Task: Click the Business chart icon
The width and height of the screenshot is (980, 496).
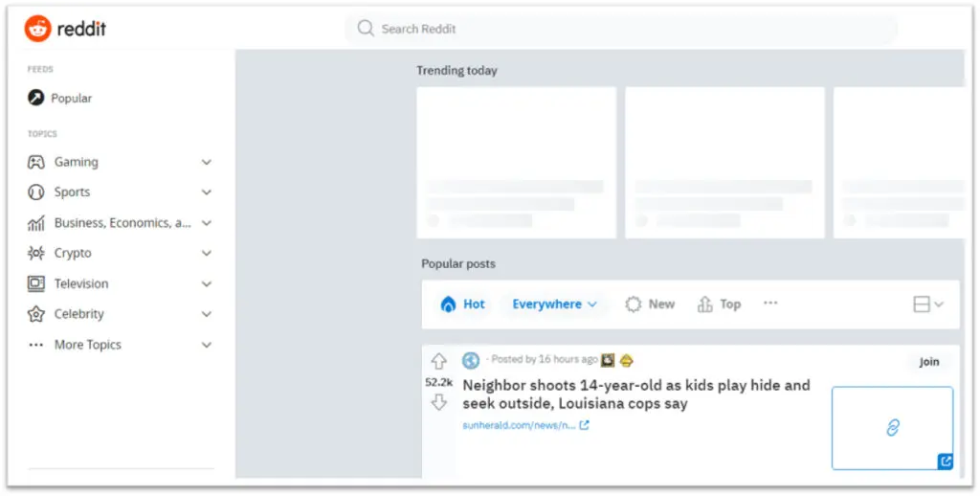Action: click(x=36, y=223)
